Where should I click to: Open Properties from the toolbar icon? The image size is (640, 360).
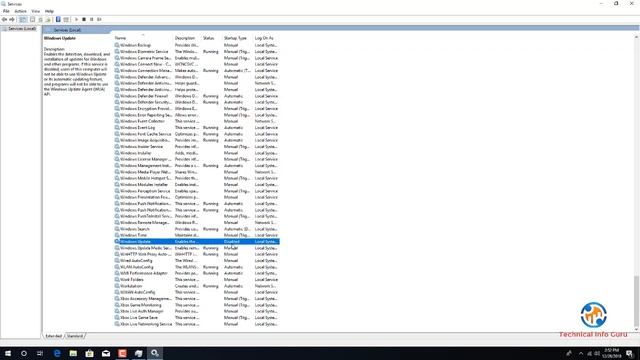click(x=32, y=20)
